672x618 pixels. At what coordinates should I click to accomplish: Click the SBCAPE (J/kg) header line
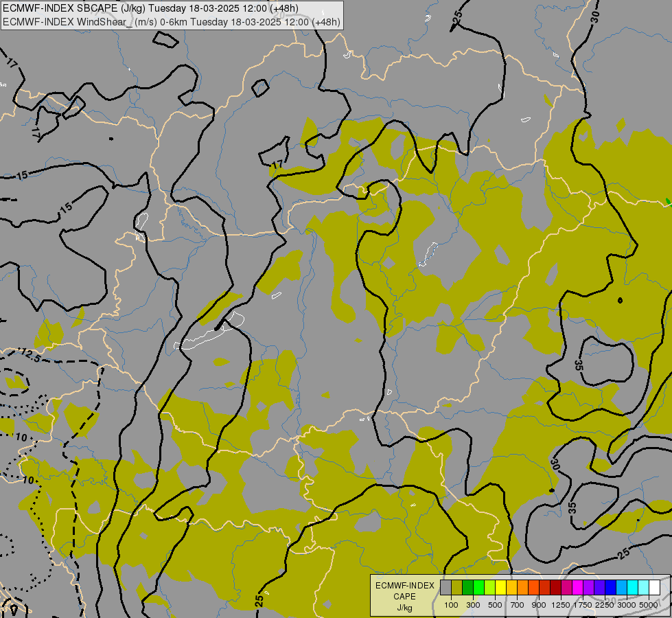coord(150,8)
